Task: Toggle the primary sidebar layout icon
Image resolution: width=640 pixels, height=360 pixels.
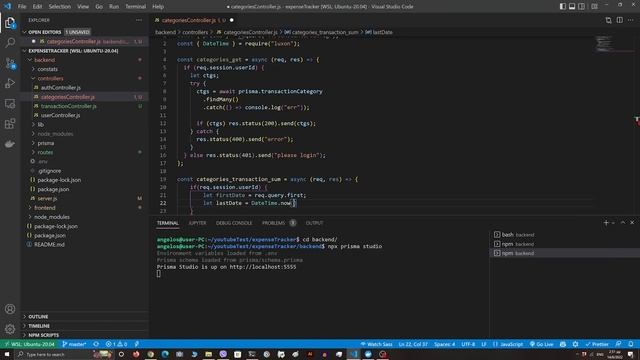Action: coord(563,7)
